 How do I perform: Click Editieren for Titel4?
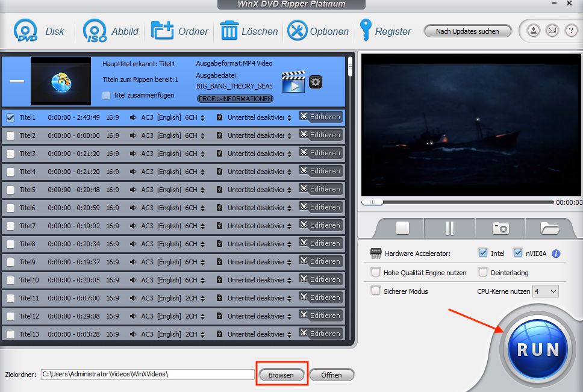click(x=320, y=171)
